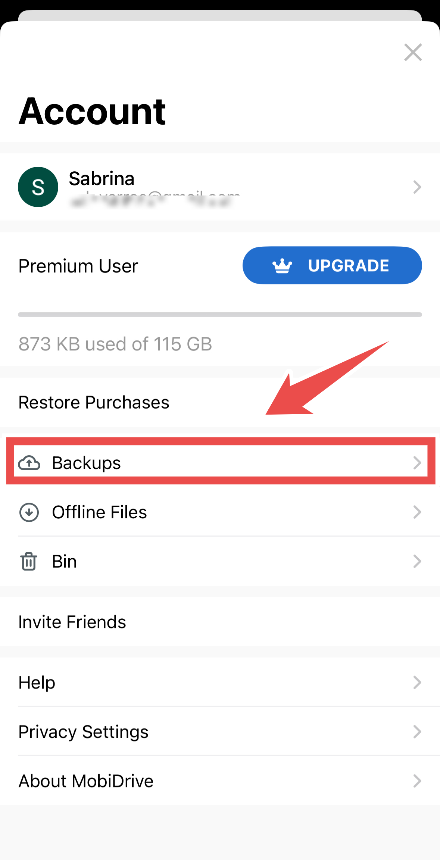Tap the Sabrina account name
The height and width of the screenshot is (868, 440).
(102, 178)
